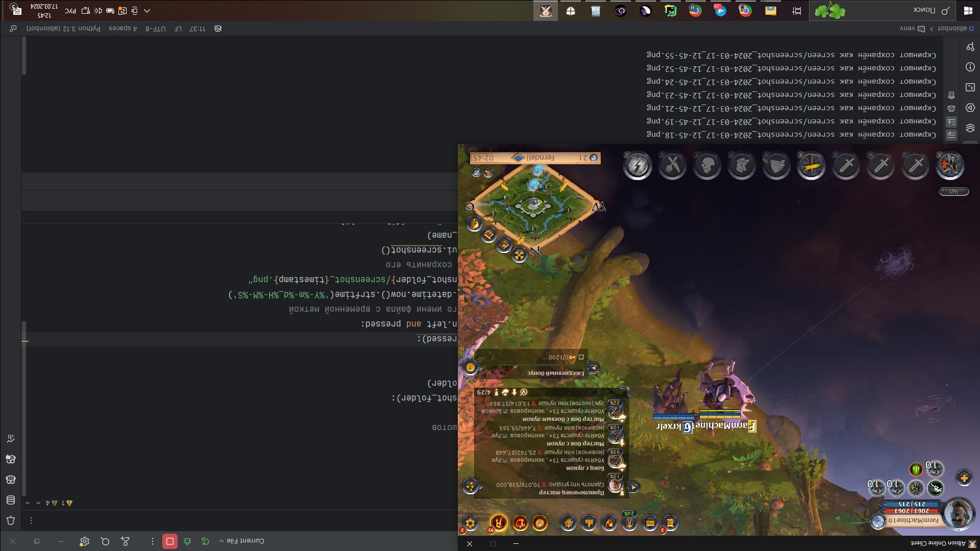
Task: Open the Python 3.12 (albionbot) interpreter selector
Action: pyautogui.click(x=63, y=29)
